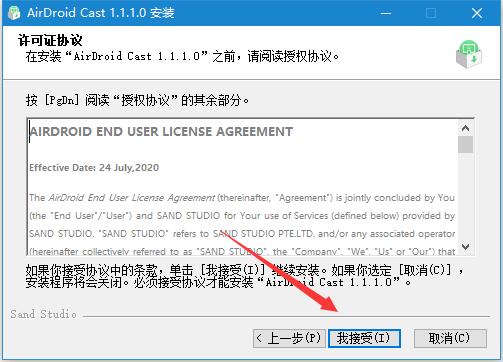The image size is (503, 362).
Task: Click the installer box icon in header
Action: [469, 54]
